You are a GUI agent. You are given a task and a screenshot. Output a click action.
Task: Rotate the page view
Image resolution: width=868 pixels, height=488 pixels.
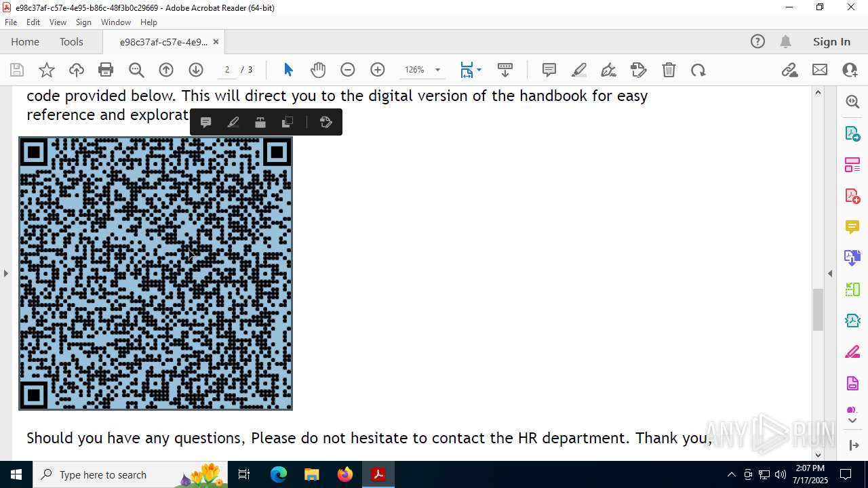point(698,70)
